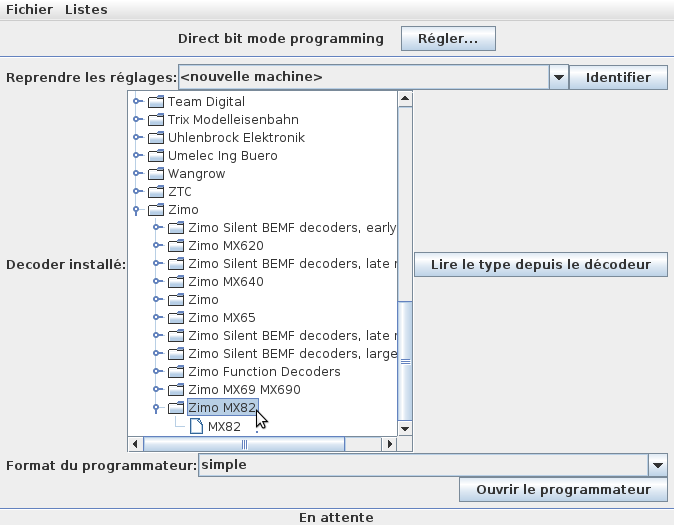Click the folder icon beside Zimo Function Decoders
Image resolution: width=674 pixels, height=525 pixels.
tap(176, 371)
